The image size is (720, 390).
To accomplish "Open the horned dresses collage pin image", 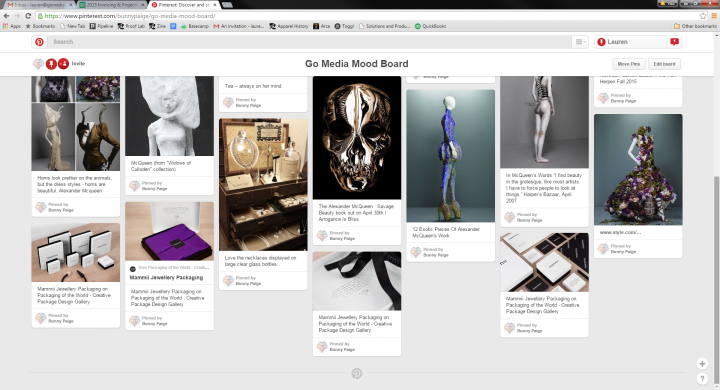I will tap(76, 124).
